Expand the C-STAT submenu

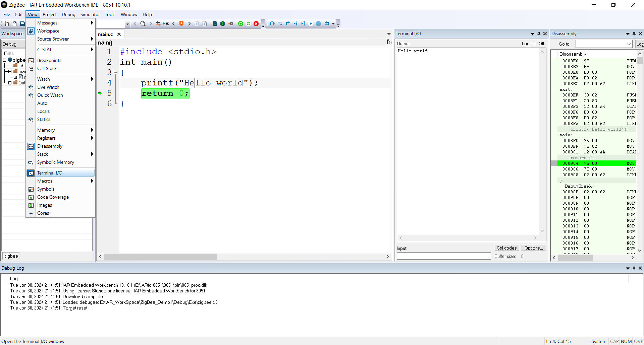click(61, 50)
